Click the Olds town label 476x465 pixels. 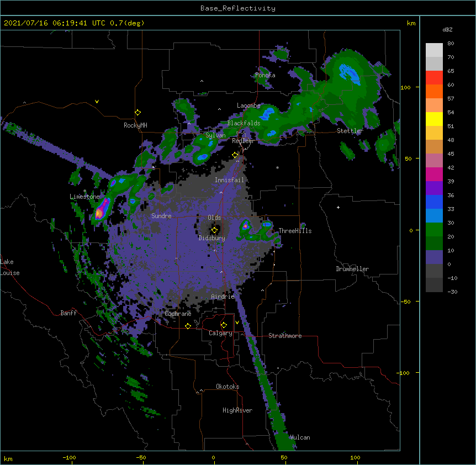coord(214,218)
